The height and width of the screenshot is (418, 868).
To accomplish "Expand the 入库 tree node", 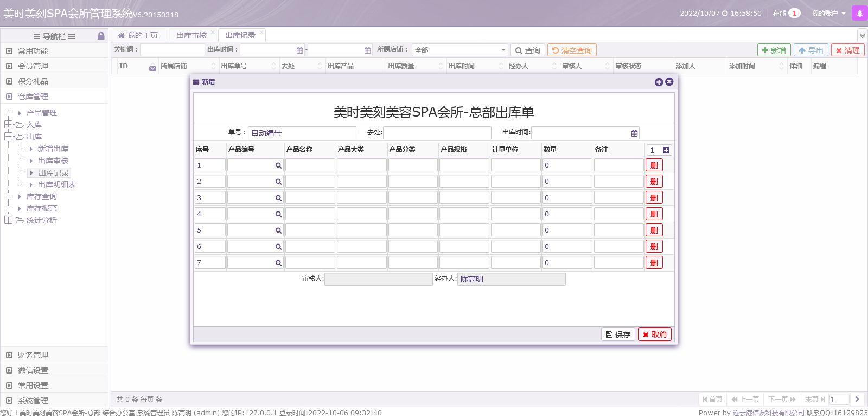I will coord(8,125).
